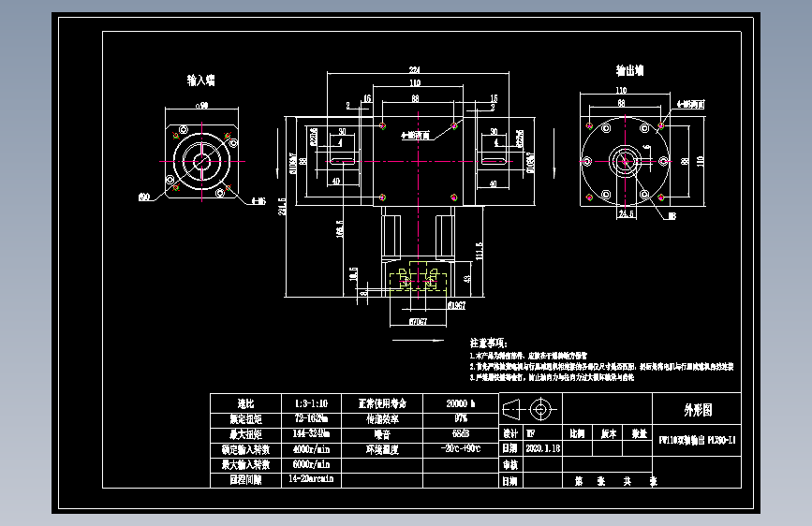Select the 10.5 dimension near bottom flange

(x=354, y=274)
